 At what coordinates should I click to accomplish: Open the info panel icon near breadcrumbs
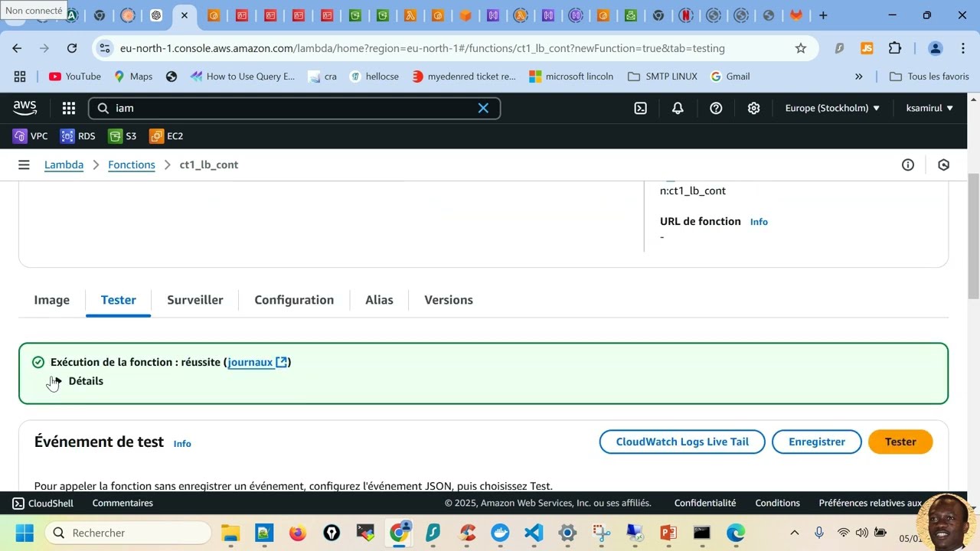(x=908, y=165)
